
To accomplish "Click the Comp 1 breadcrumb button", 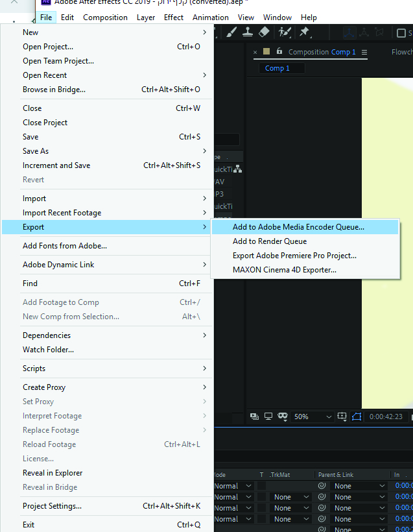I will (x=281, y=68).
